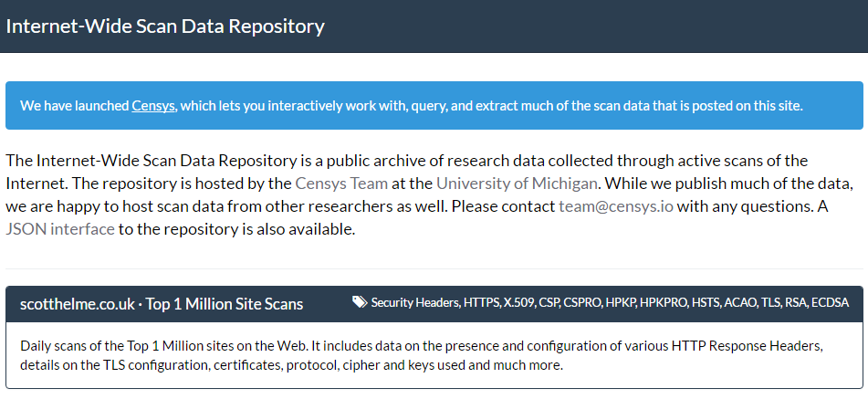Screen dimensions: 868x399
Task: Click the Internet-Wide Scan Data Repository title
Action: 165,26
